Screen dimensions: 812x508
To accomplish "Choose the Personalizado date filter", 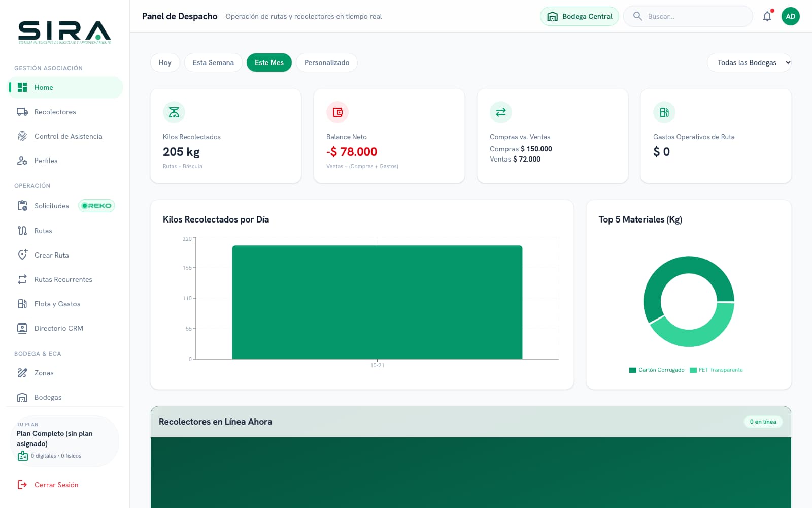I will click(x=327, y=62).
